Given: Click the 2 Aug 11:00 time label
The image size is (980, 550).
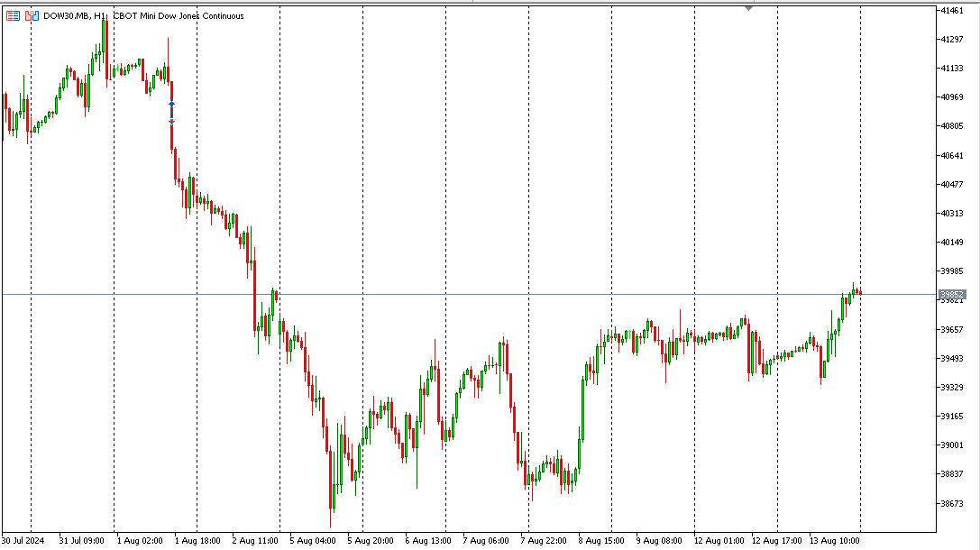Looking at the screenshot, I should (x=255, y=541).
